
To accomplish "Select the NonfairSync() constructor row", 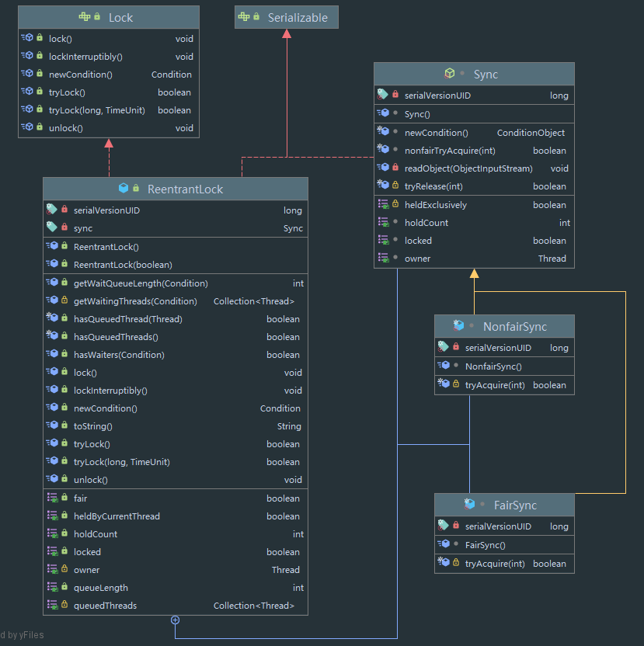I will tap(493, 366).
